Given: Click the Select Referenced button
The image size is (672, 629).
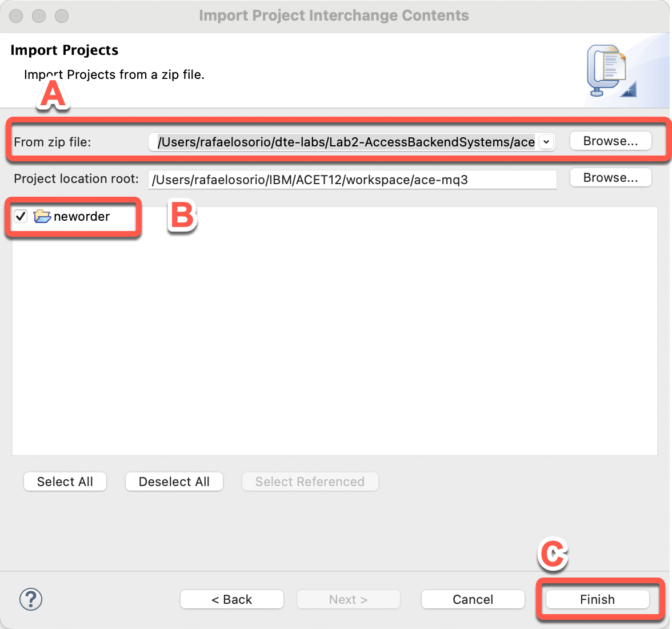Looking at the screenshot, I should tap(310, 481).
